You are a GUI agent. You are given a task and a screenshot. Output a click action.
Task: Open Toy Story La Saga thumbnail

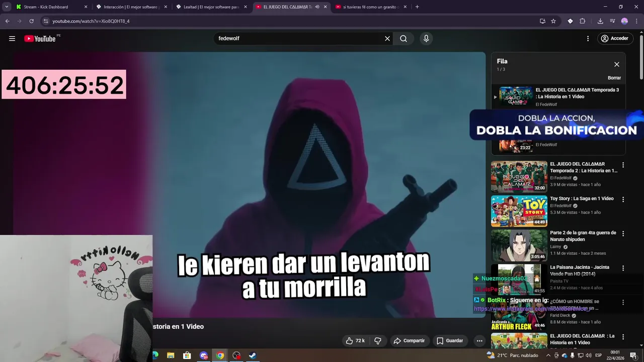(519, 211)
